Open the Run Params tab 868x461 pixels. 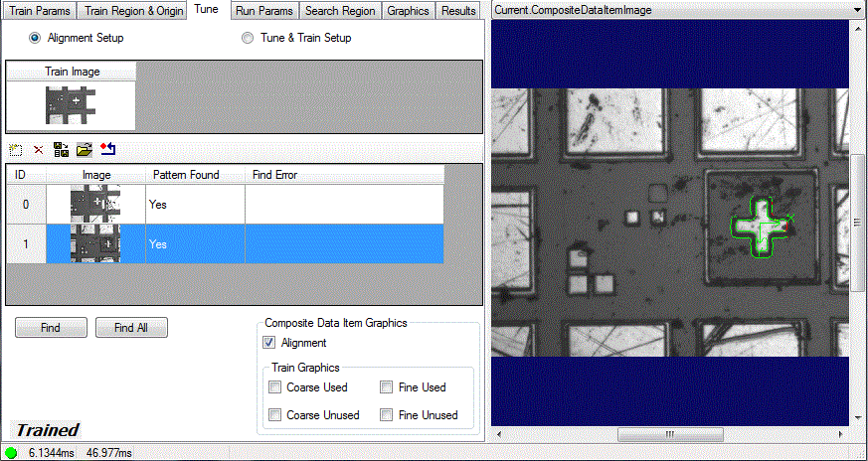click(264, 11)
